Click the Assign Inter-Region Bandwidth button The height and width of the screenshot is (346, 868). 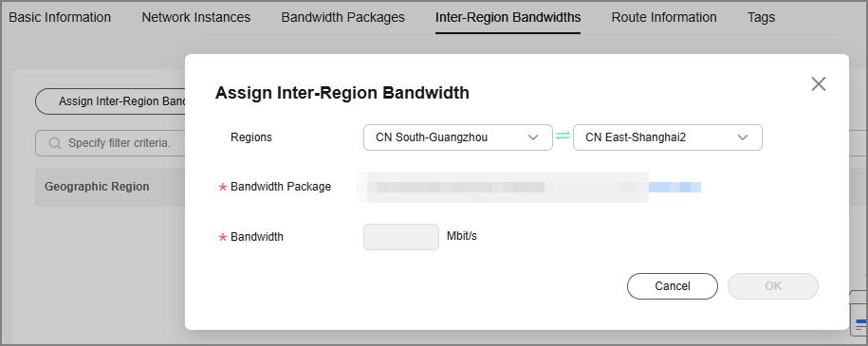[111, 101]
